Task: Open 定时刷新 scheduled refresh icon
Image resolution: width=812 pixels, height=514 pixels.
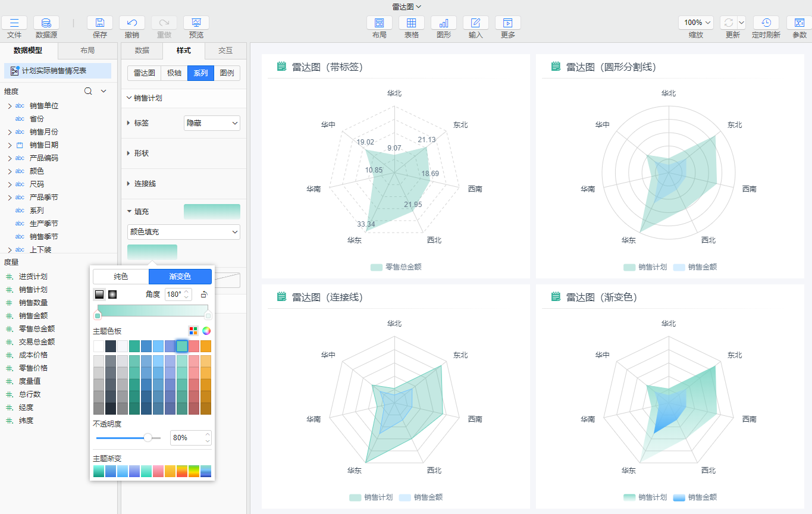Action: 766,23
